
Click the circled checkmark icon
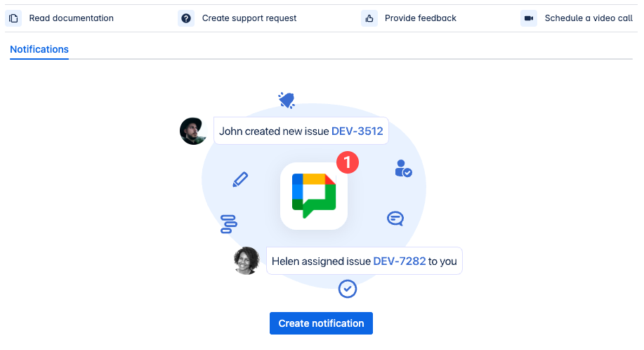pyautogui.click(x=348, y=288)
